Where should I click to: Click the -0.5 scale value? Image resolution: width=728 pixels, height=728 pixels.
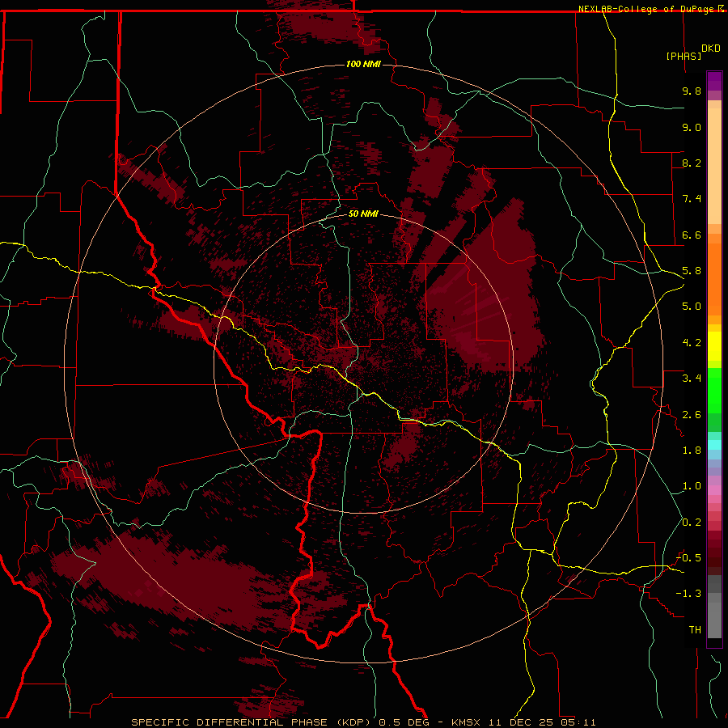[x=688, y=558]
